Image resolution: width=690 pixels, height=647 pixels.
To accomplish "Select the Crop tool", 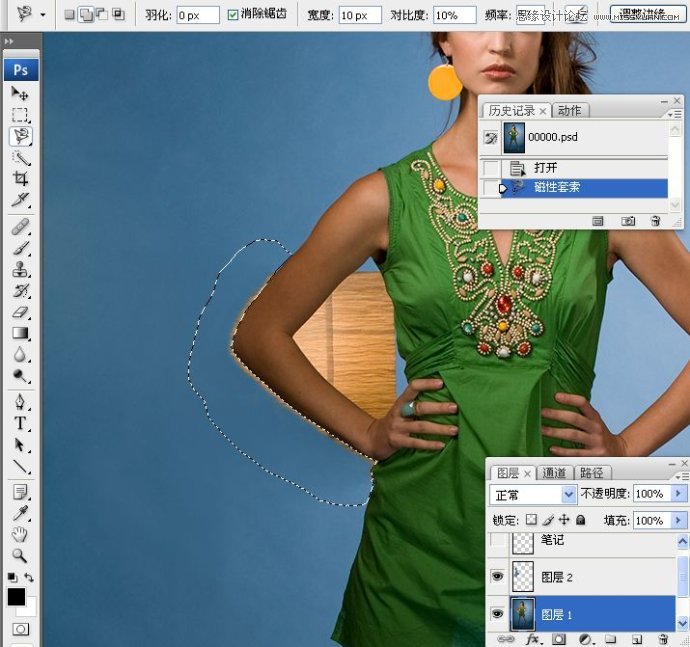I will [20, 178].
